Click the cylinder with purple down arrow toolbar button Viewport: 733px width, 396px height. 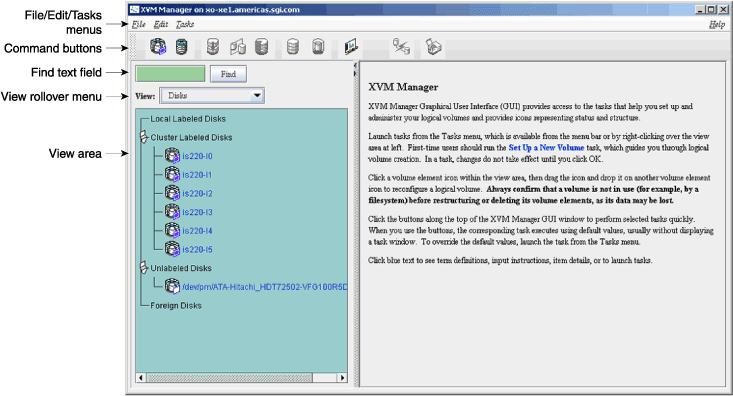[x=213, y=47]
